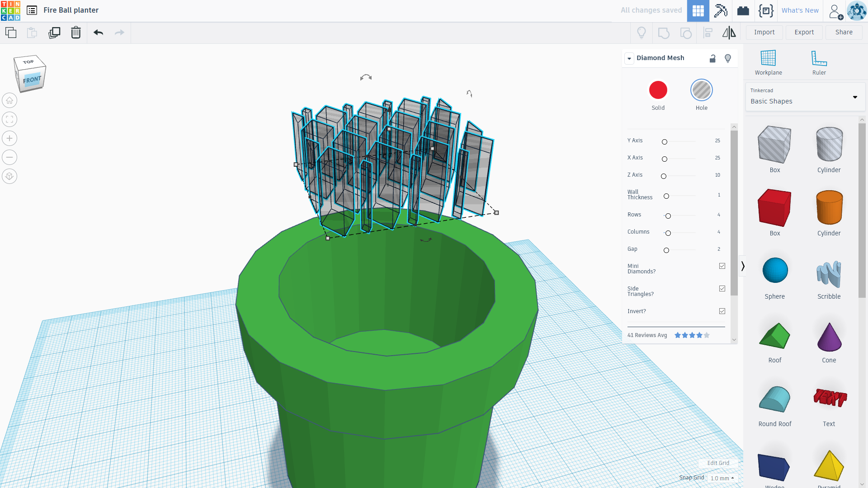
Task: Fit all in view
Action: tap(9, 119)
